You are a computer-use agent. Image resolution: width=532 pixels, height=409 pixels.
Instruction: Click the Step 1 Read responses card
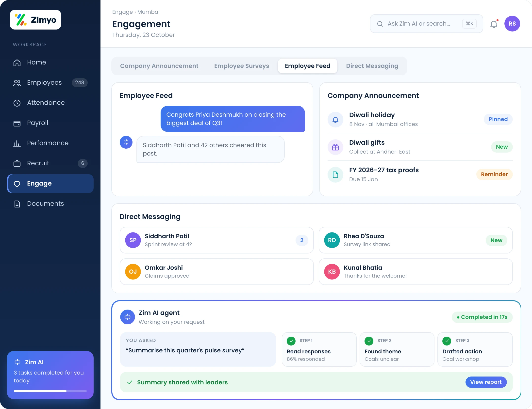coord(319,349)
